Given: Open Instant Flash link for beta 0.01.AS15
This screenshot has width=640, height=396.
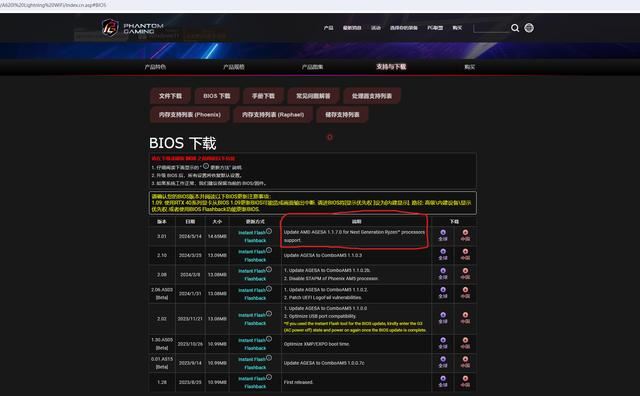Looking at the screenshot, I should pyautogui.click(x=252, y=359).
